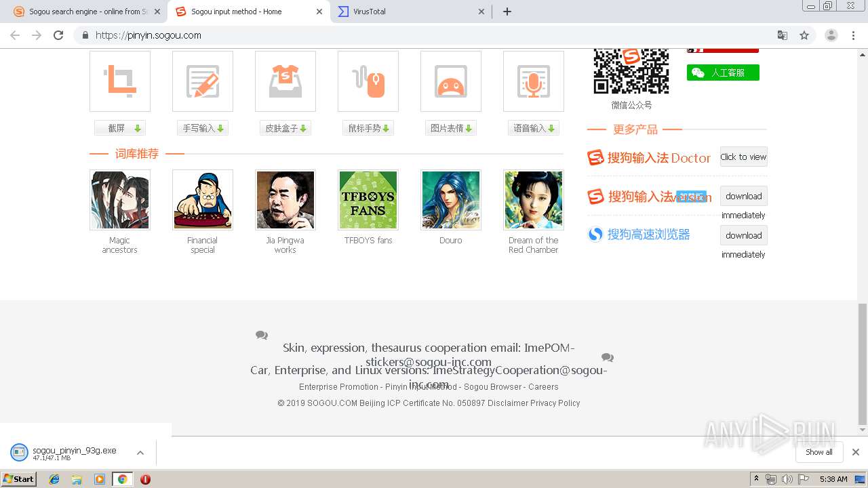The height and width of the screenshot is (488, 868).
Task: Open the Douro thesaurus thumbnail
Action: 451,200
